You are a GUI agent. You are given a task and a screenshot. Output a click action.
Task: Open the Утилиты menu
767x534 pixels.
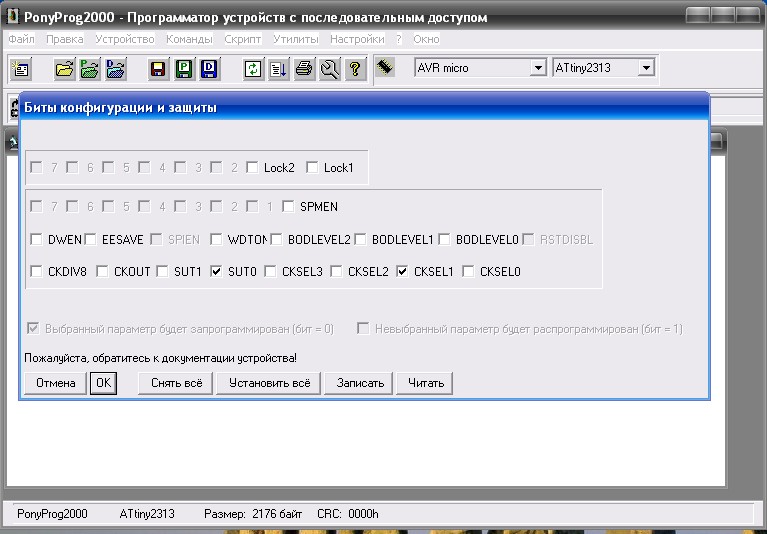[x=296, y=39]
